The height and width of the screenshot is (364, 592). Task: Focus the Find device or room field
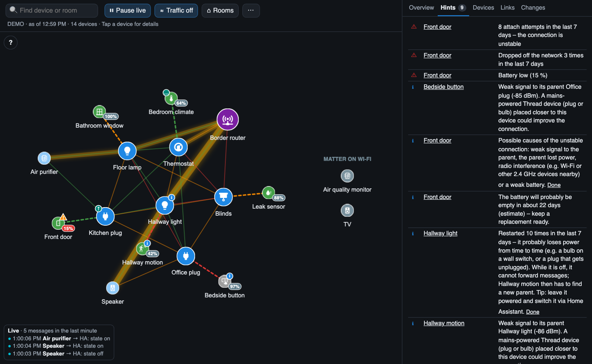(x=52, y=11)
